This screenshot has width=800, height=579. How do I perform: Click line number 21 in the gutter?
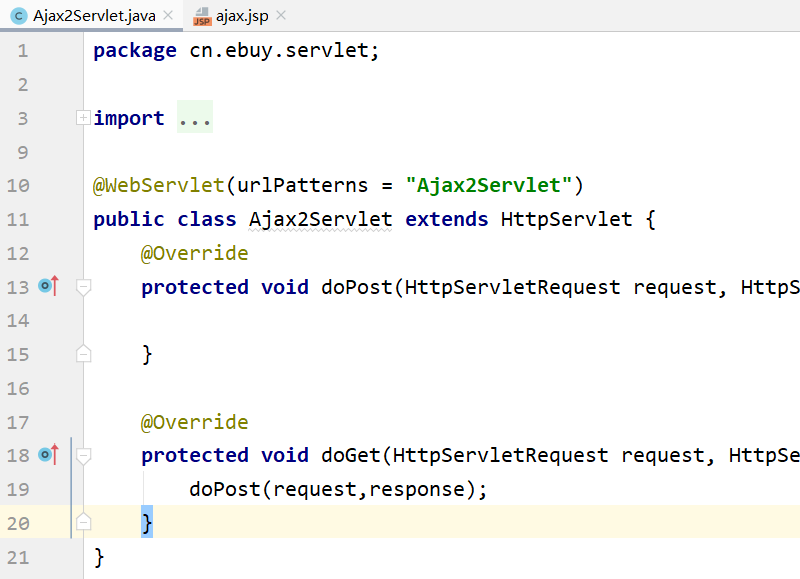click(x=18, y=557)
